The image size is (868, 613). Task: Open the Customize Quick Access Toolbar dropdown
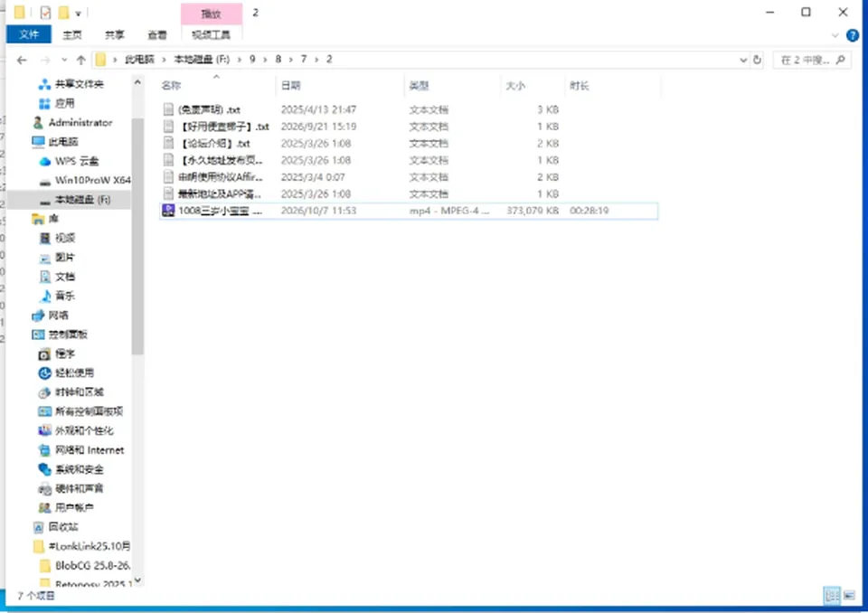(78, 13)
